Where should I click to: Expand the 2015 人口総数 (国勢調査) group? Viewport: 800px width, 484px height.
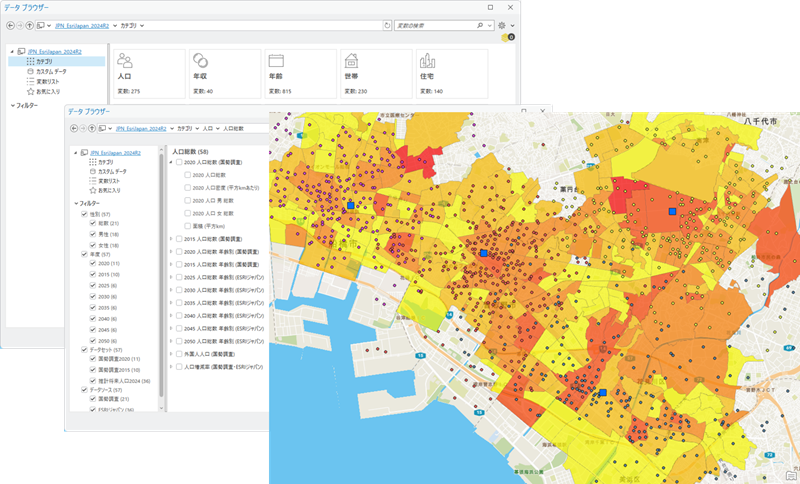pyautogui.click(x=171, y=239)
